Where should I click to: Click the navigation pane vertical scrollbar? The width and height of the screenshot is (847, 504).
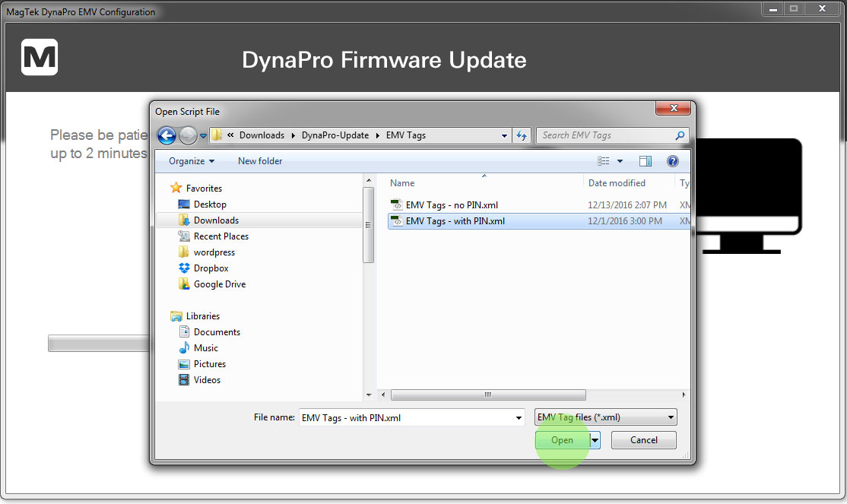point(369,225)
